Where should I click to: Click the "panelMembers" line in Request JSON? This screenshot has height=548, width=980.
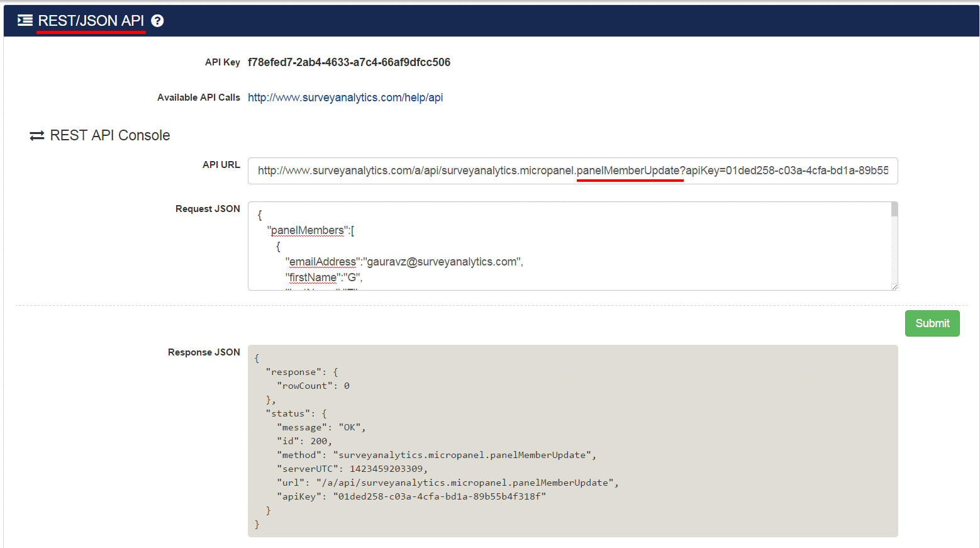pyautogui.click(x=311, y=231)
